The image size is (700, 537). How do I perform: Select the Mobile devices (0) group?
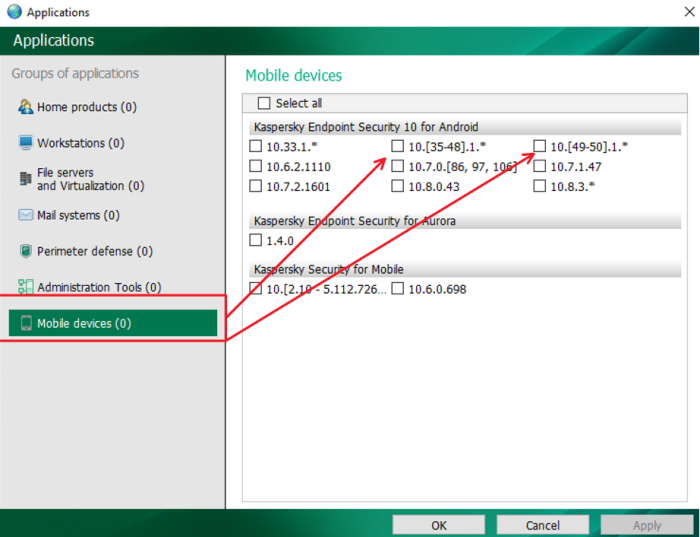tap(113, 323)
